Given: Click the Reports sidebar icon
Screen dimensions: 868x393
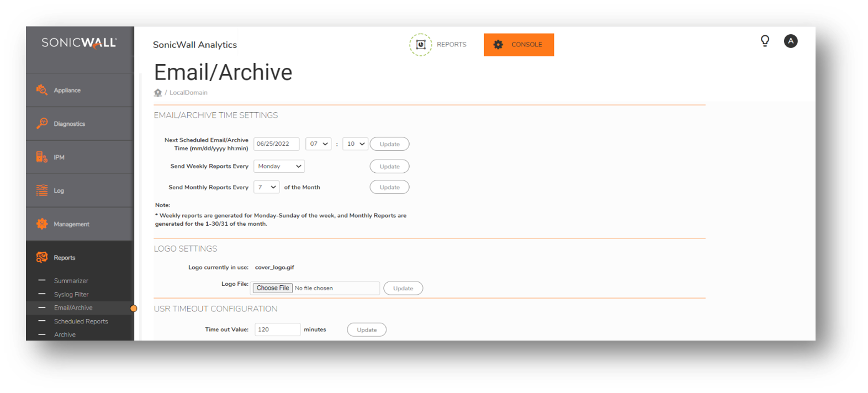Looking at the screenshot, I should 42,258.
